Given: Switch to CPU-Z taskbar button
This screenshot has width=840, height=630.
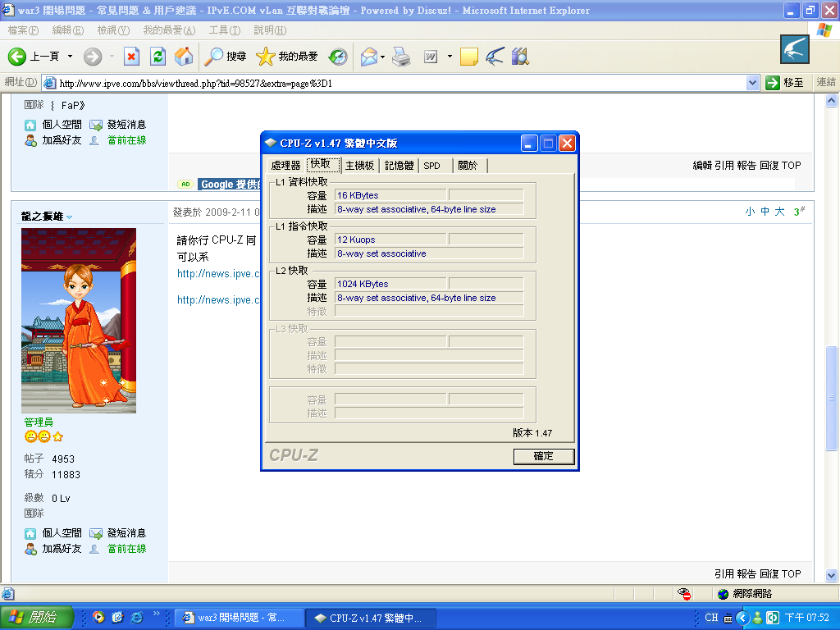Looking at the screenshot, I should click(x=371, y=618).
